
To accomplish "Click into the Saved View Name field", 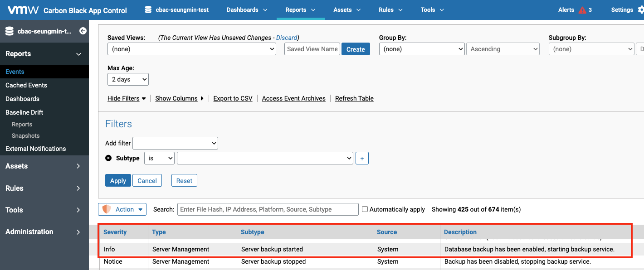I will point(312,49).
